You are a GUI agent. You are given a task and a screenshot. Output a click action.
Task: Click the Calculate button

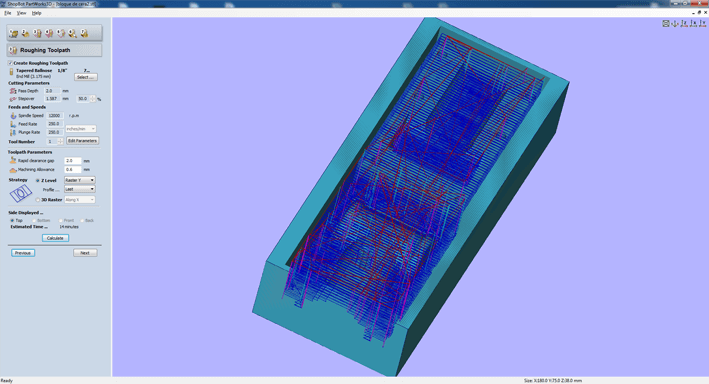click(x=55, y=238)
